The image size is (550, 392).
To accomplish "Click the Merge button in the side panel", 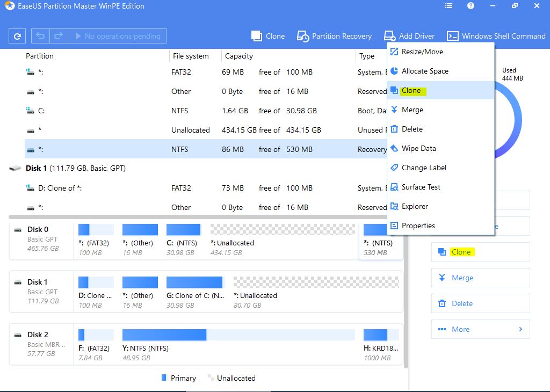I will click(480, 278).
